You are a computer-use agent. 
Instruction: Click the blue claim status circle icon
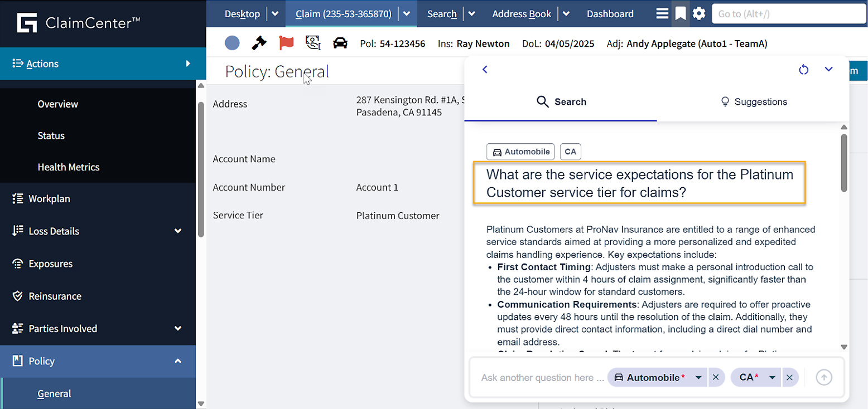[233, 43]
